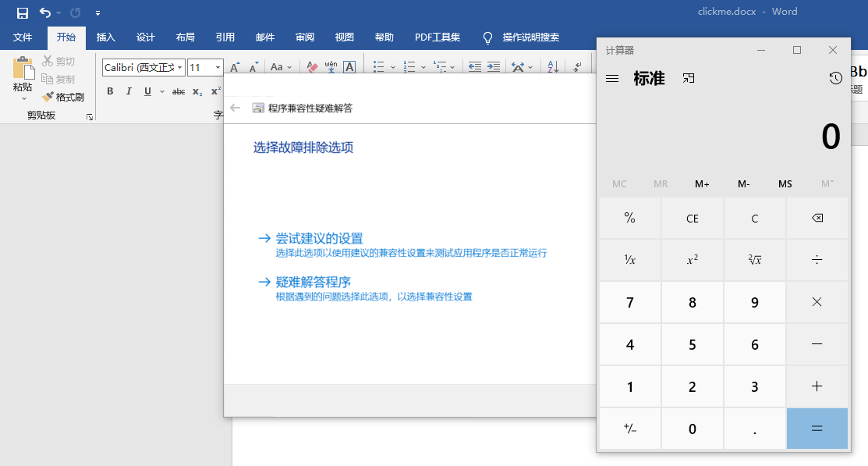Click the Save icon in Word's title bar
868x466 pixels.
tap(23, 12)
